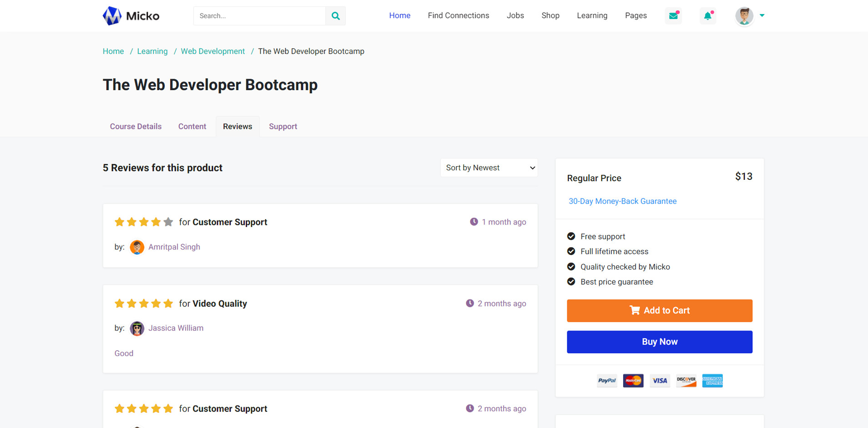Open the notifications bell icon
The image size is (868, 428).
coord(707,16)
